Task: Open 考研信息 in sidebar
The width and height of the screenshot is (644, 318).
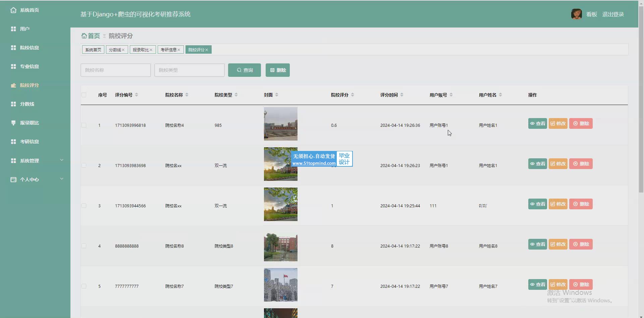Action: pyautogui.click(x=25, y=142)
